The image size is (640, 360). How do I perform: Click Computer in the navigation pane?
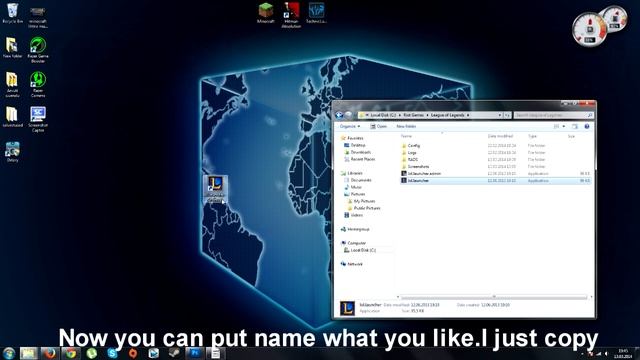(x=356, y=243)
